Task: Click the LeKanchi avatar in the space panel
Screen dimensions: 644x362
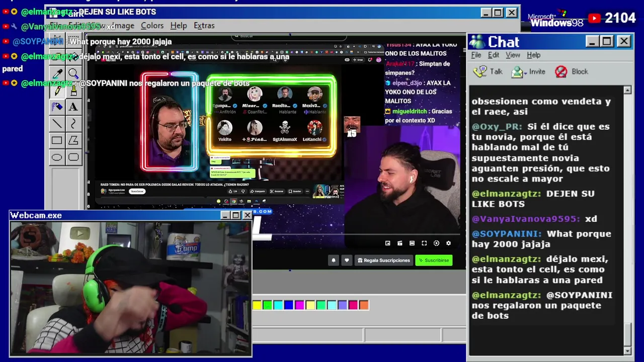Action: 315,127
